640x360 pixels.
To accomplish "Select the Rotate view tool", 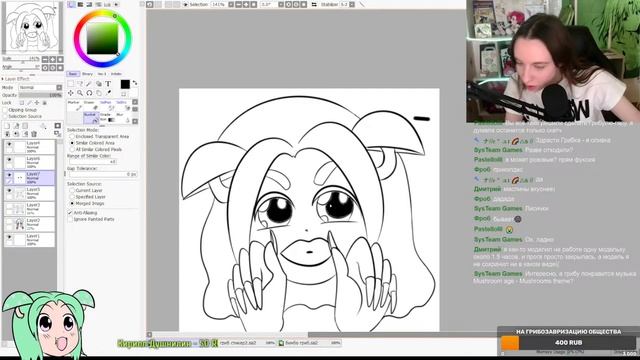I will (x=89, y=93).
